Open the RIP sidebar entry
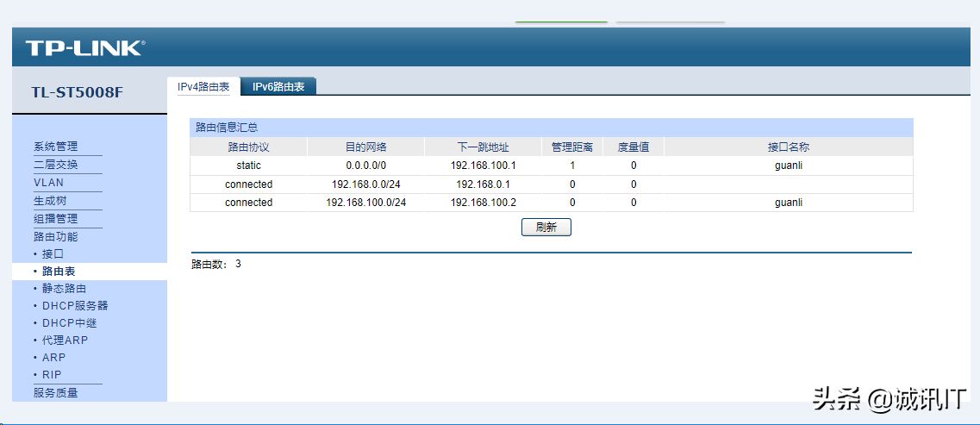980x425 pixels. (x=52, y=375)
